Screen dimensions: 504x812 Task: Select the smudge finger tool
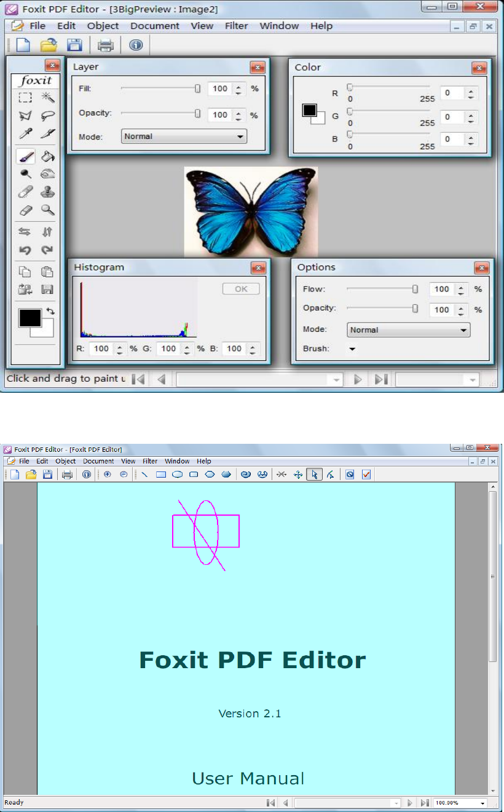click(x=47, y=175)
